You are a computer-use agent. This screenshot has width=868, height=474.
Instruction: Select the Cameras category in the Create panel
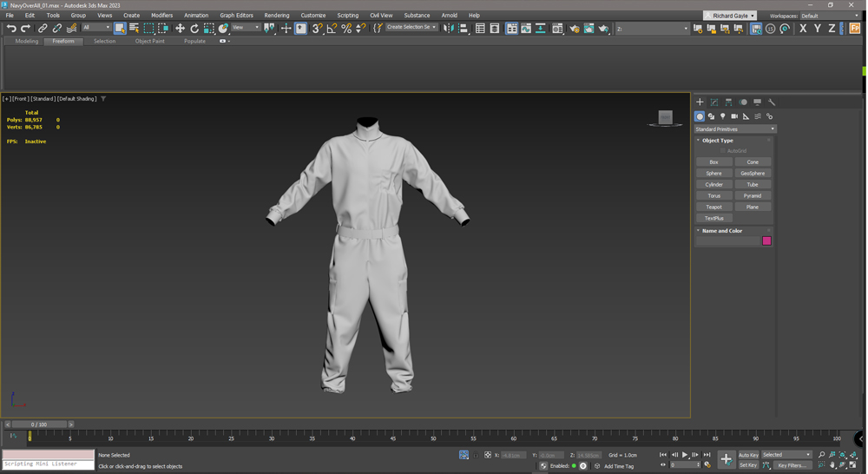point(734,116)
